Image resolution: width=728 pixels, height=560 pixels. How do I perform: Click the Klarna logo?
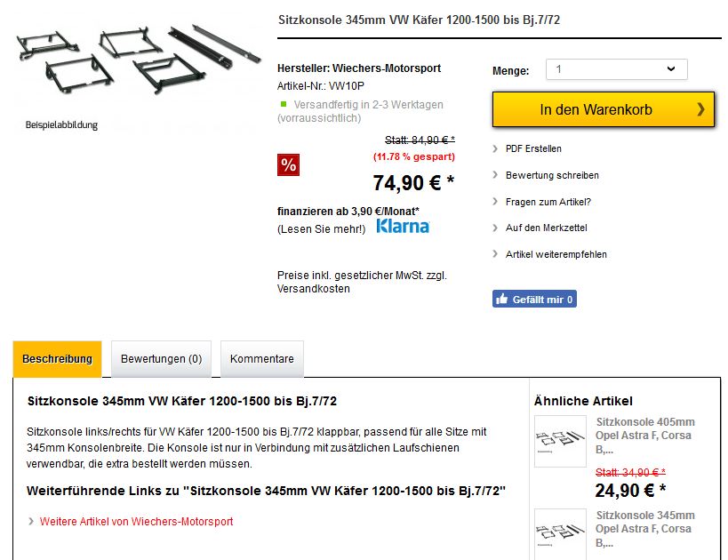point(403,227)
